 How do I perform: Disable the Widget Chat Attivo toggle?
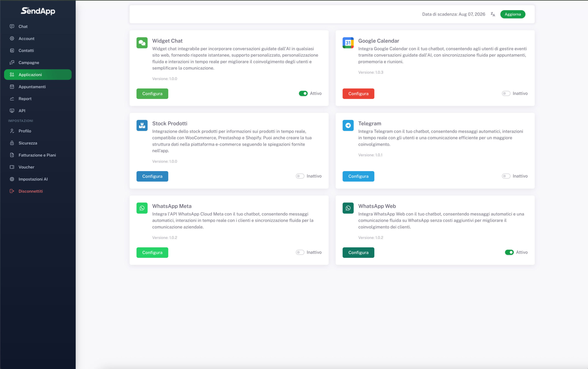(x=303, y=93)
